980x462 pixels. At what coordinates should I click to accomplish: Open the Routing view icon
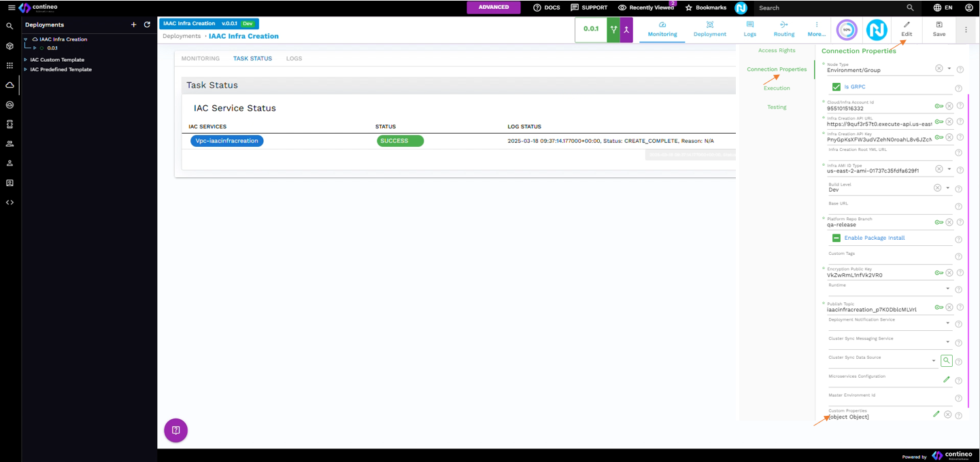coord(783,25)
